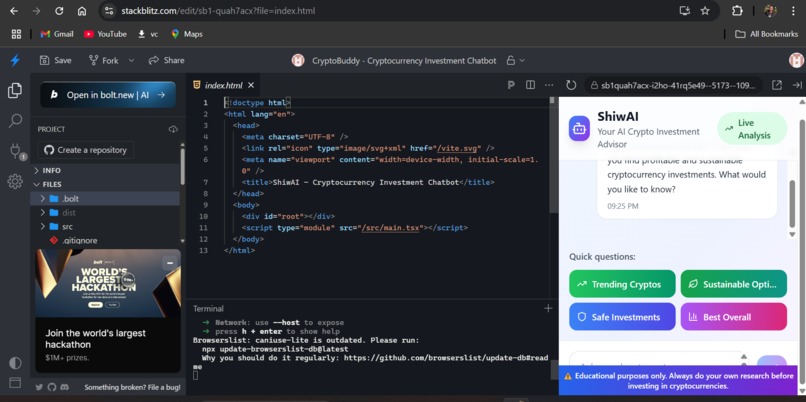The height and width of the screenshot is (402, 806).
Task: Ask Trending Cryptos quick question
Action: [622, 284]
